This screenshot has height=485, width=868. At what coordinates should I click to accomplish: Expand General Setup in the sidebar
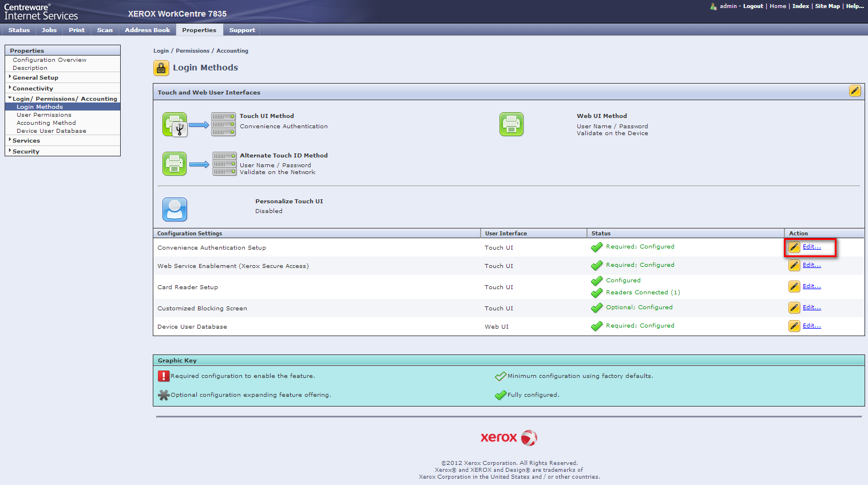pyautogui.click(x=35, y=77)
